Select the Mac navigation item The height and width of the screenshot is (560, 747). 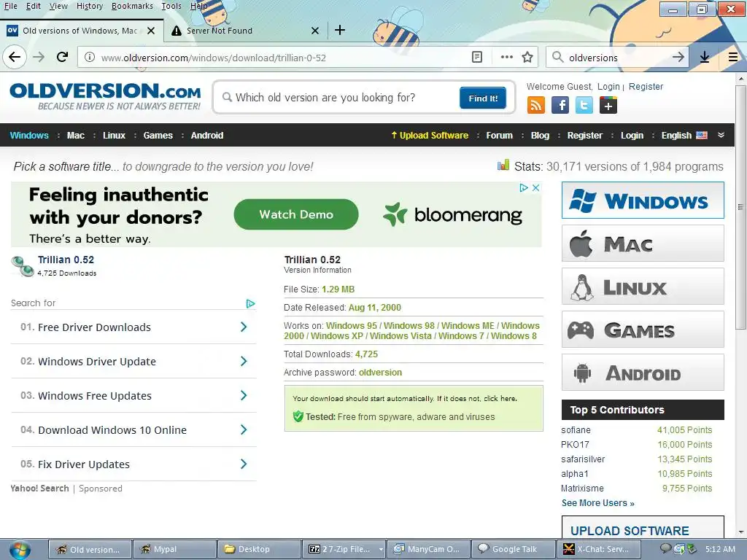coord(76,135)
